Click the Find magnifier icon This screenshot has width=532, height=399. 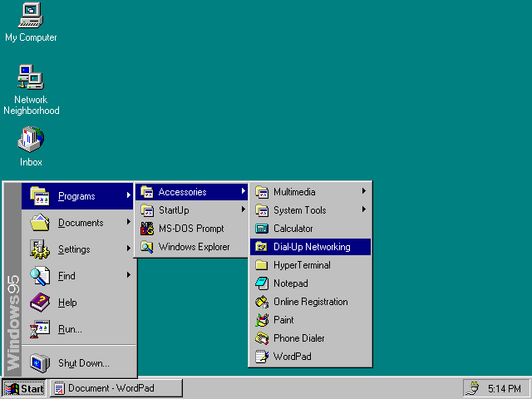pos(40,276)
